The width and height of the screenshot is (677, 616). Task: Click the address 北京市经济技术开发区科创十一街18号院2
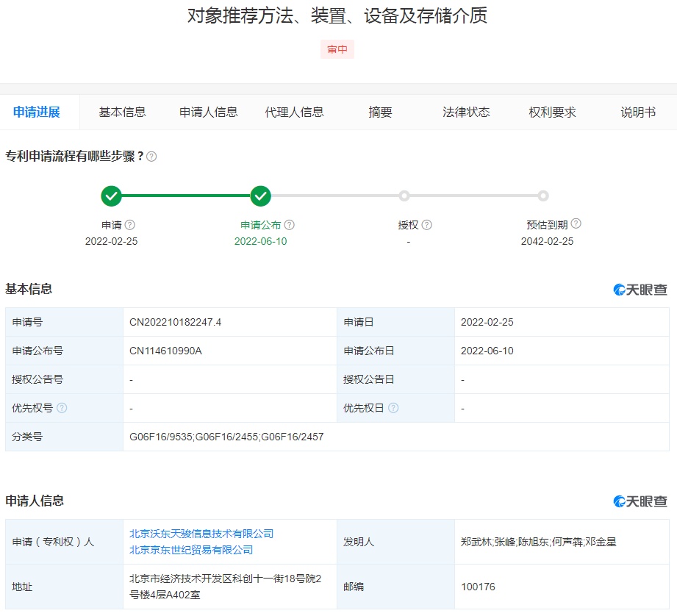226,579
